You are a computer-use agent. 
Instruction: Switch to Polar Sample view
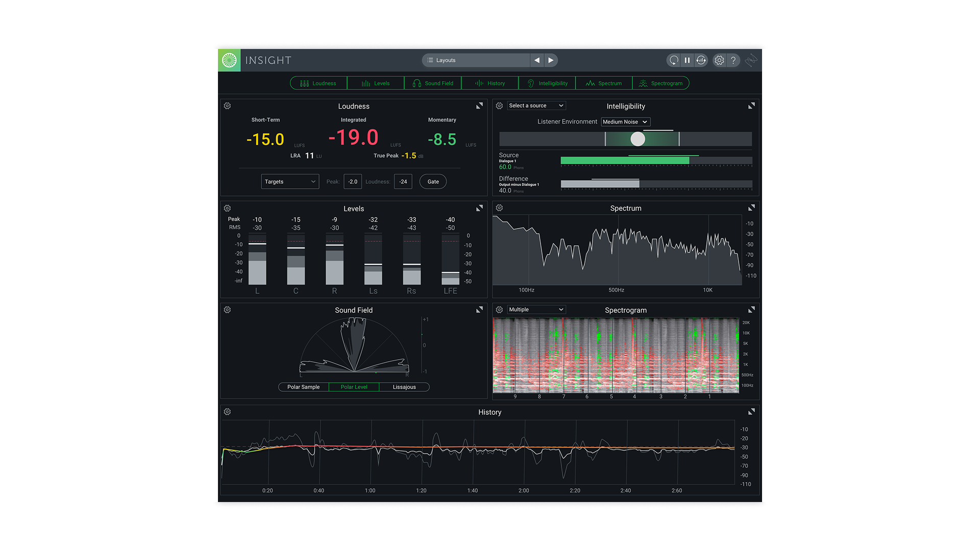(x=303, y=387)
